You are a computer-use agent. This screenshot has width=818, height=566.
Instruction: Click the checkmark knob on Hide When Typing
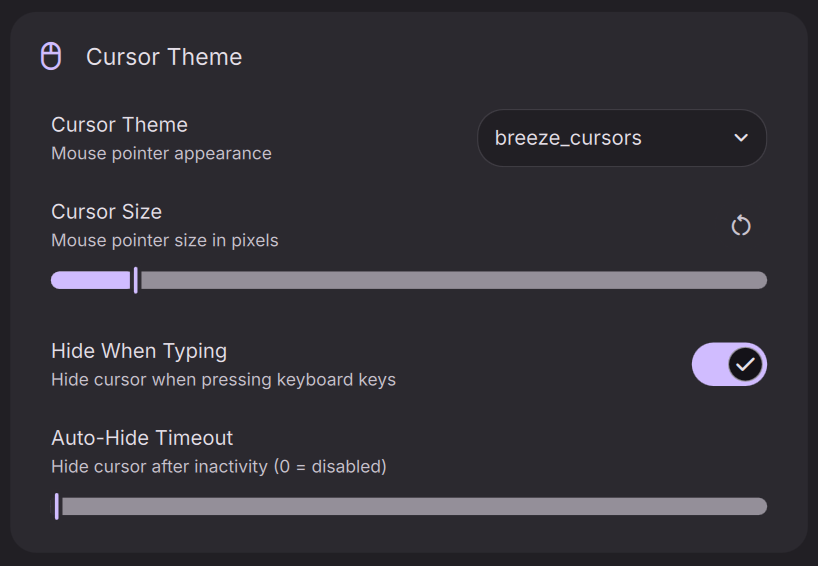744,364
